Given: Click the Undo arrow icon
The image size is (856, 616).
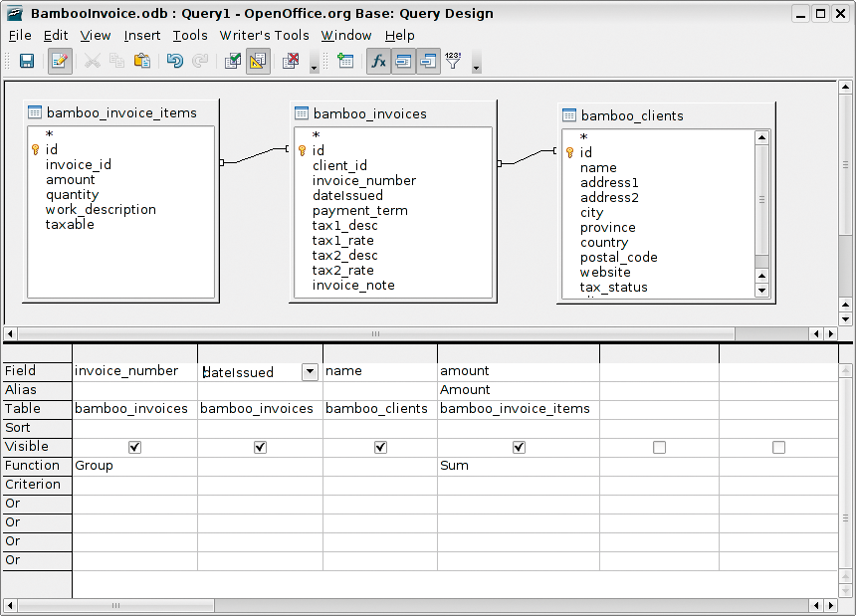Looking at the screenshot, I should (175, 61).
